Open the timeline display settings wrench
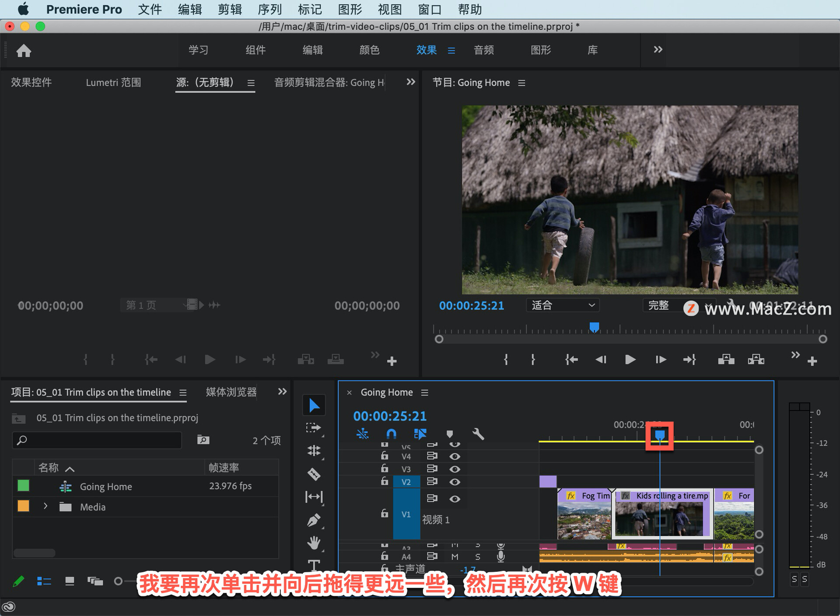840x616 pixels. tap(479, 434)
